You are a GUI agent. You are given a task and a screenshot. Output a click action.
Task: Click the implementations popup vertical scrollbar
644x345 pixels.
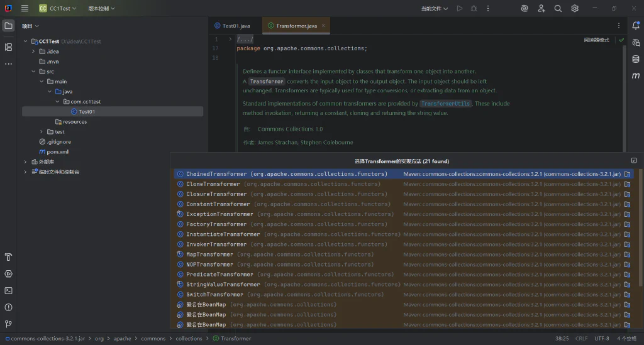coord(640,230)
